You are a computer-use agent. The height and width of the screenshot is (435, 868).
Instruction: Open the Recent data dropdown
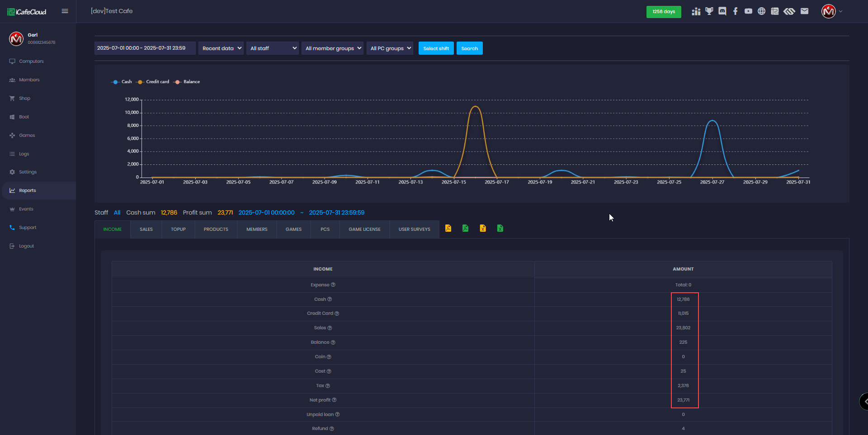(x=221, y=48)
